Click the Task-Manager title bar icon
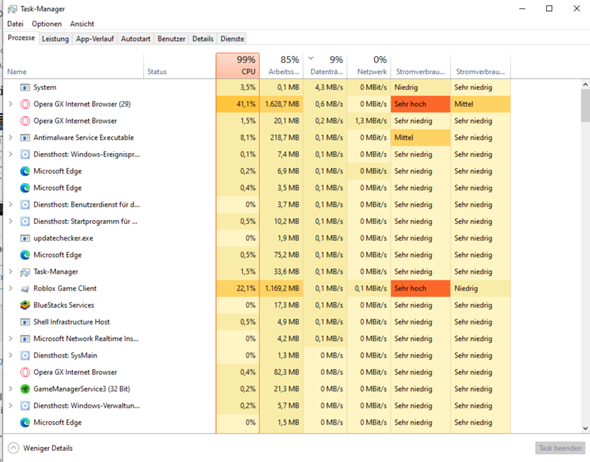This screenshot has width=590, height=462. [x=12, y=9]
